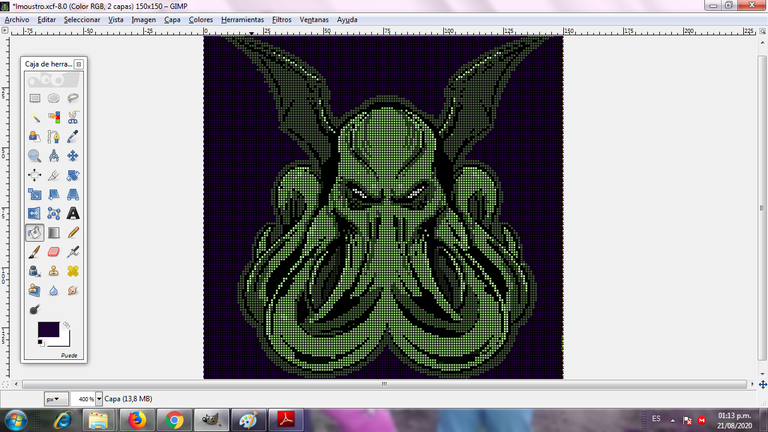Select the Scale tool
This screenshot has width=768, height=432.
[34, 194]
